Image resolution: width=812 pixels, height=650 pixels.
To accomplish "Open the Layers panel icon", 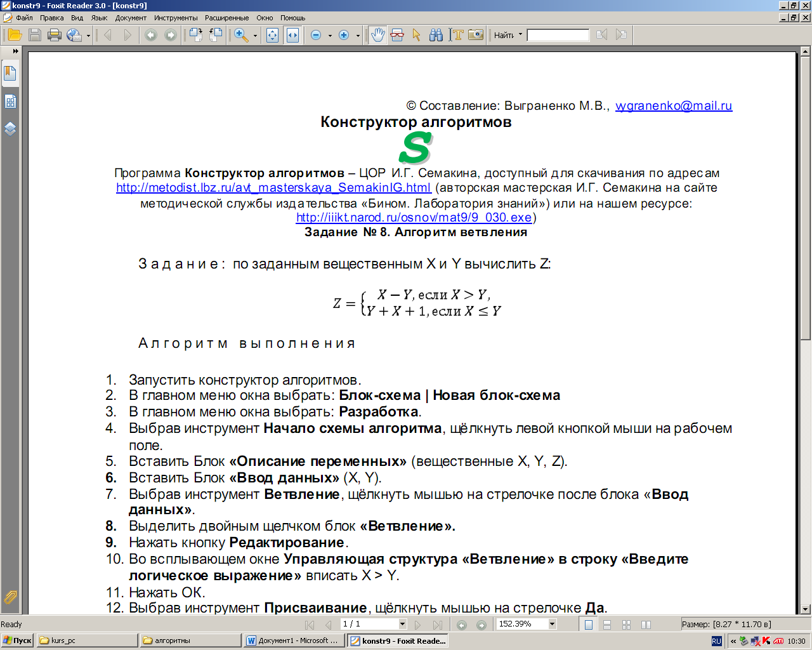I will coord(10,129).
